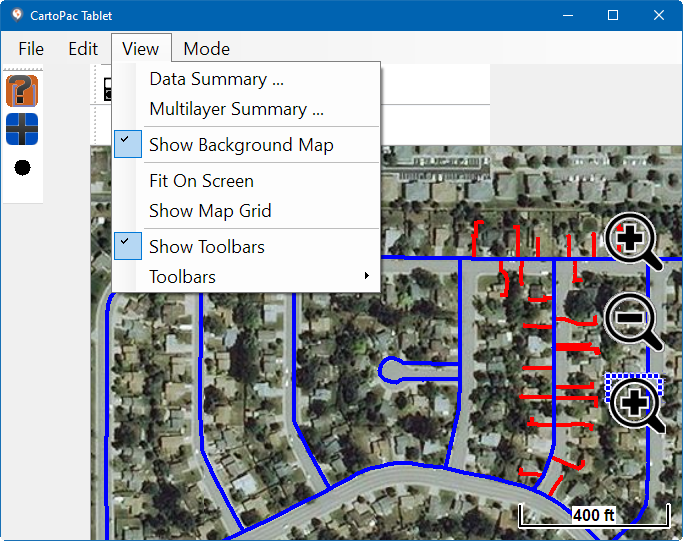Click the partially hidden toolbar icon beside View menu

[105, 91]
